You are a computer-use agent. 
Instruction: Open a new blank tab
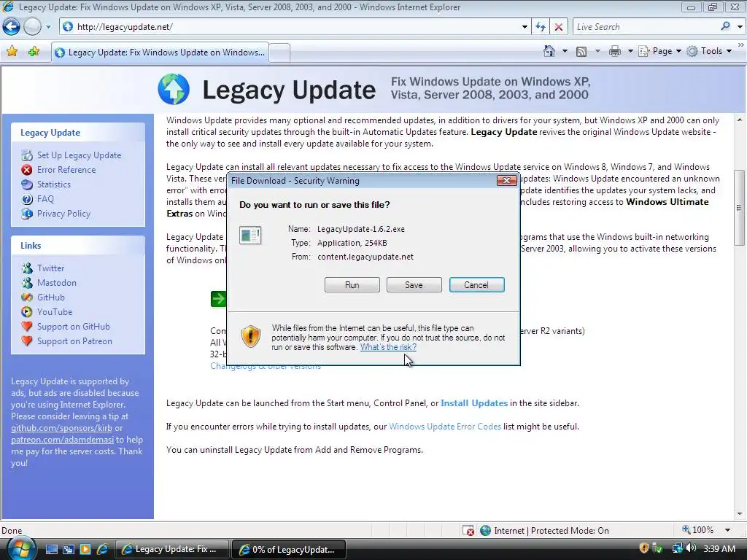click(279, 52)
